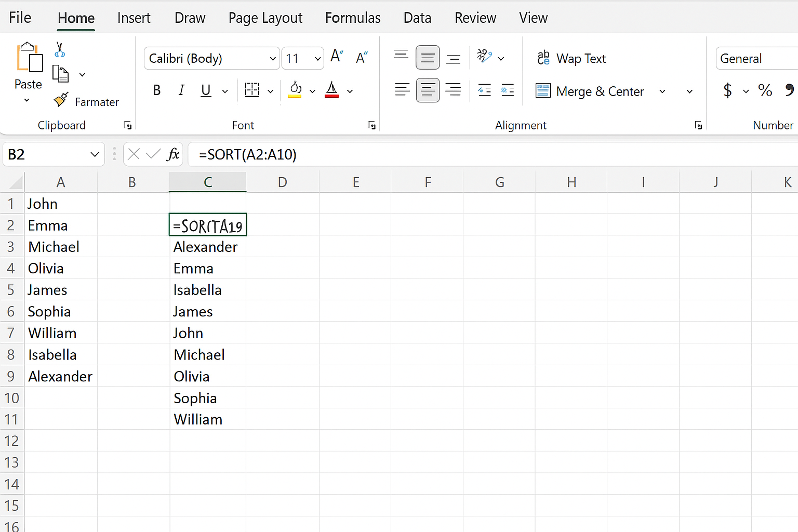
Task: Click the dollar Accounting format icon
Action: pos(728,90)
